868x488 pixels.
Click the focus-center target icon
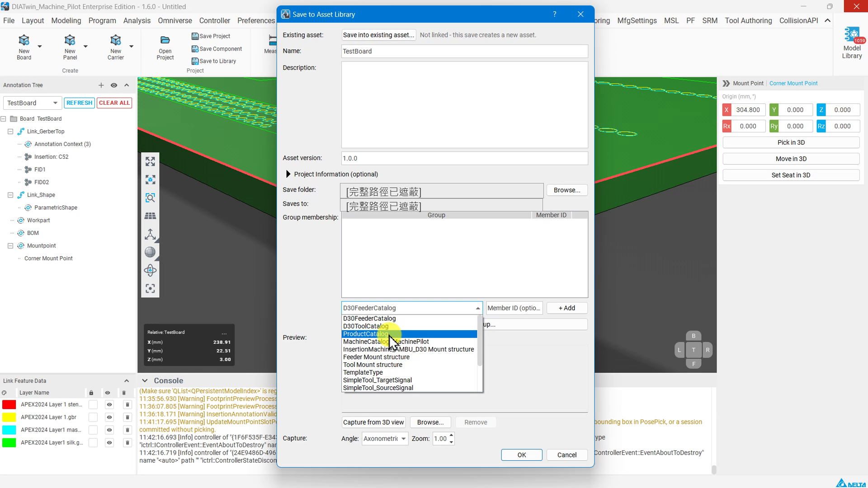coord(150,288)
